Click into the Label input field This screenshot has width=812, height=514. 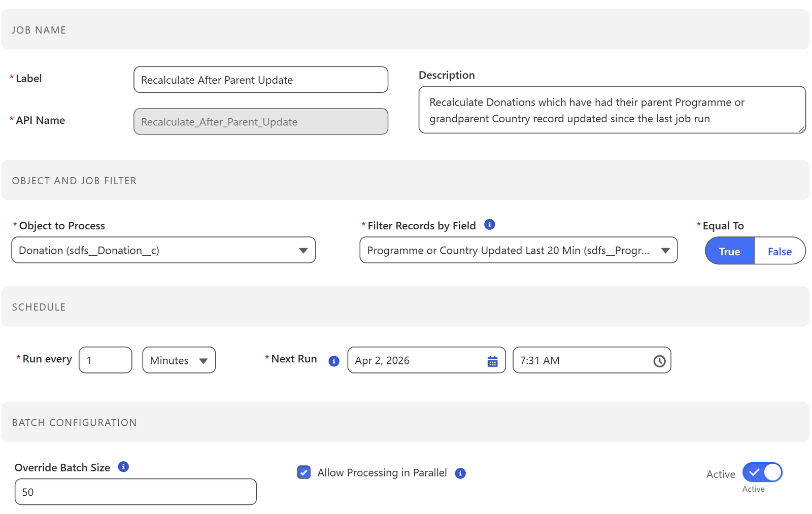[261, 80]
